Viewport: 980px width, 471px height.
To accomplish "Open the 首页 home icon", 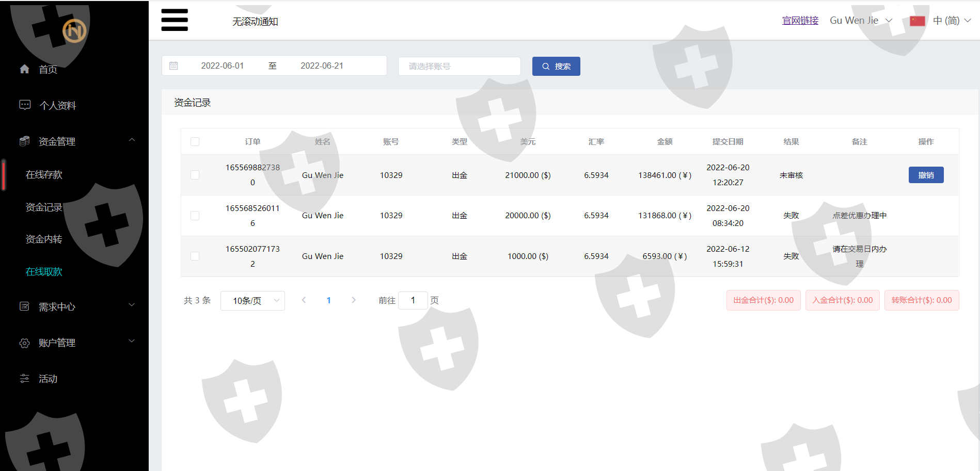I will point(24,69).
